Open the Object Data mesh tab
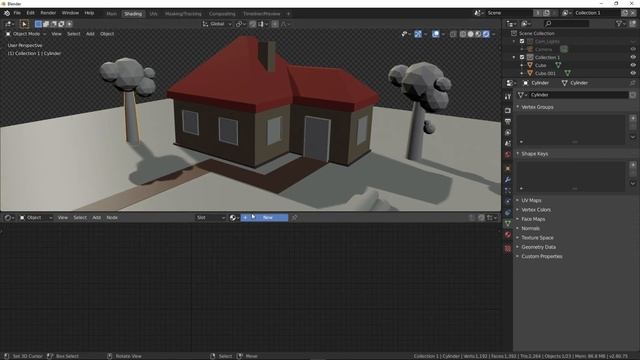Image resolution: width=640 pixels, height=360 pixels. point(508,224)
